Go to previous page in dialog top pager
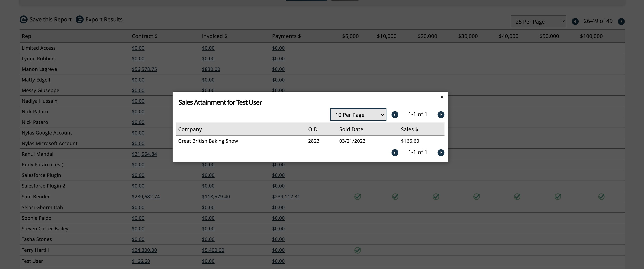 395,115
